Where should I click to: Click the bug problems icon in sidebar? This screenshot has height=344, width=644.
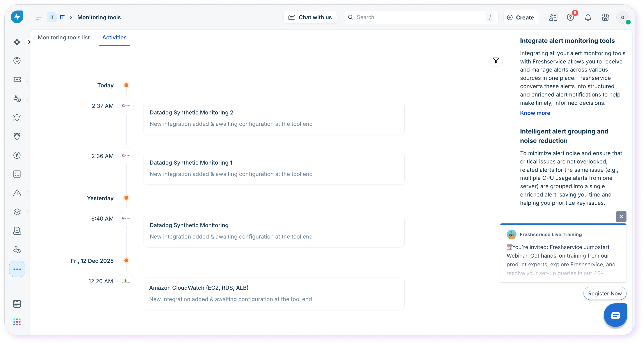(x=17, y=118)
